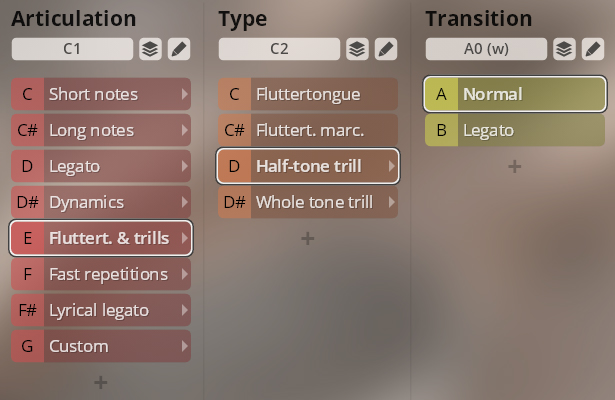Screen dimensions: 615x400
Task: Click the Whole tone trill entry
Action: pyautogui.click(x=308, y=202)
